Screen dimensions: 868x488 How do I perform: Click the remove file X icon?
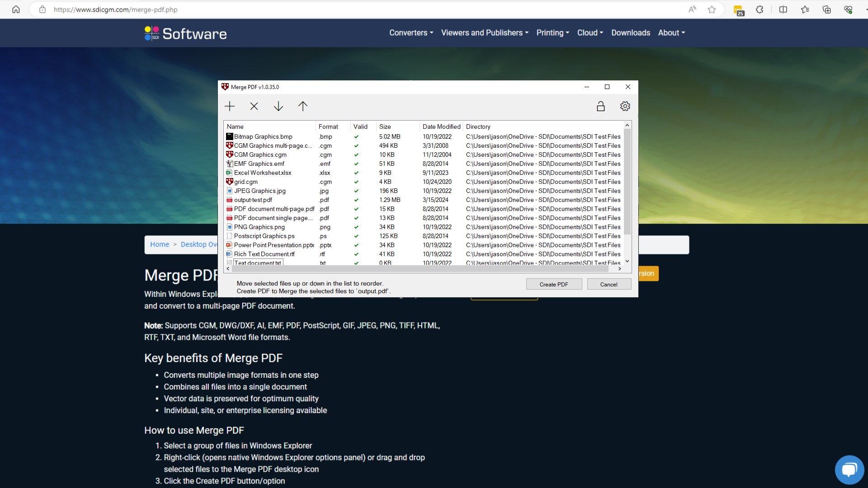(254, 106)
